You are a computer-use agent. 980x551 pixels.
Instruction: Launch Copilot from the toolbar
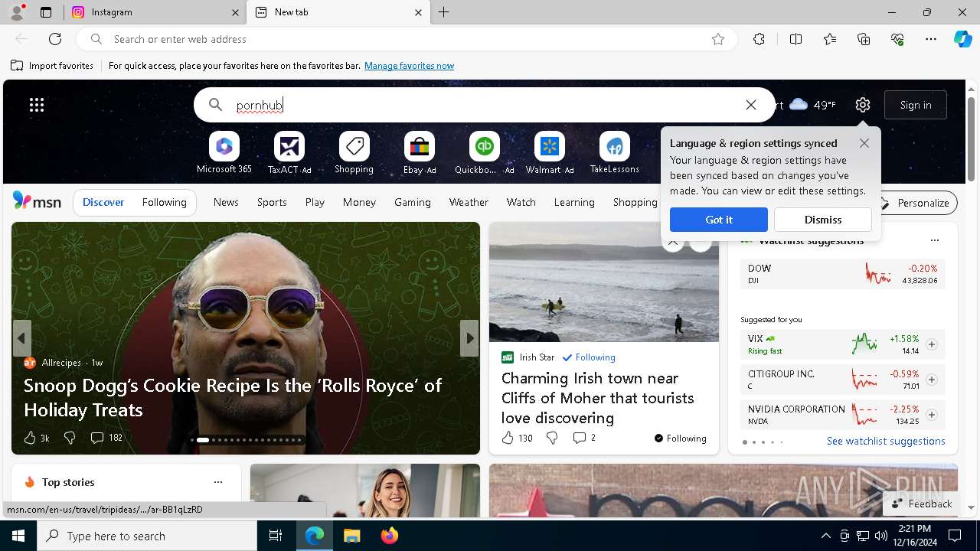962,39
